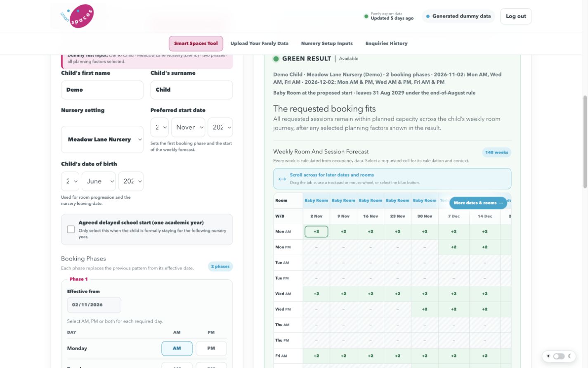This screenshot has width=588, height=368.
Task: Click the moon icon beside the theme switch
Action: [x=570, y=356]
